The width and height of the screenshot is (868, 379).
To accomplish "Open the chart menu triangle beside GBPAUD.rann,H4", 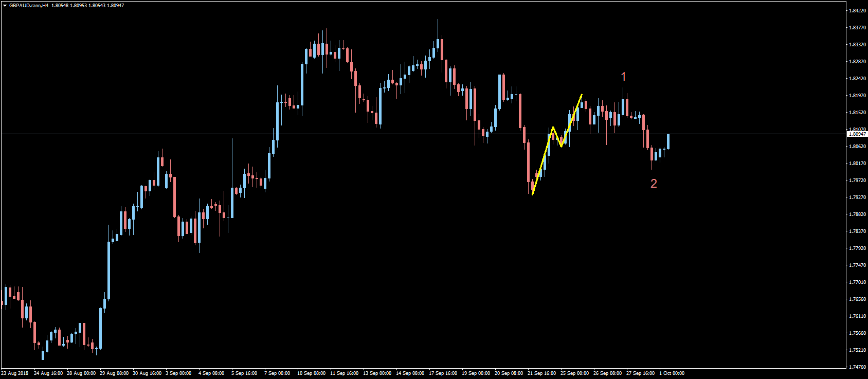I will (5, 6).
